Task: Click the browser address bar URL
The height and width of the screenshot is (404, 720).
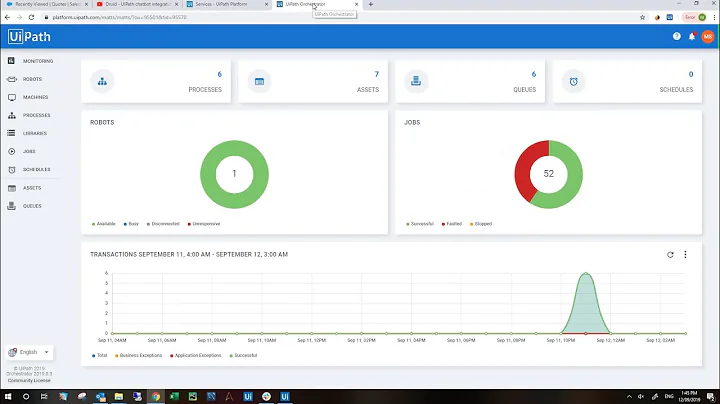Action: click(119, 17)
